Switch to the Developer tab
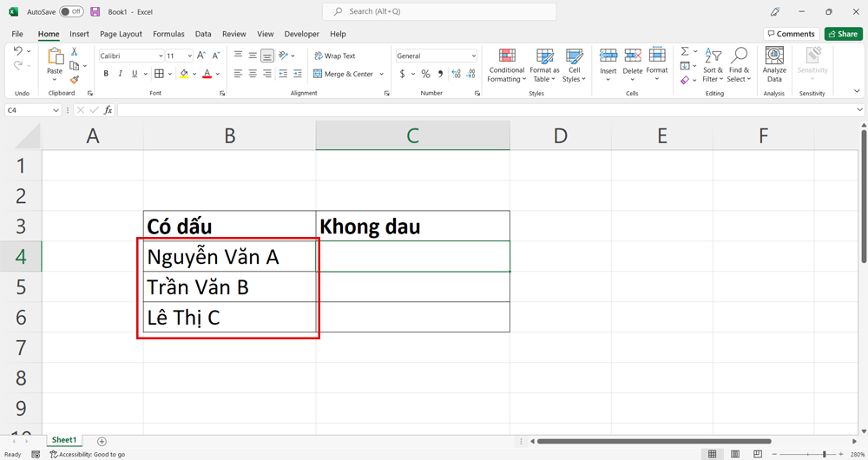 pos(302,34)
